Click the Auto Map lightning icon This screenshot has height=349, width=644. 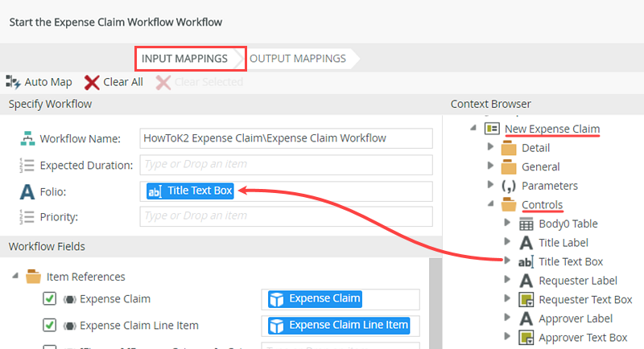click(x=13, y=82)
